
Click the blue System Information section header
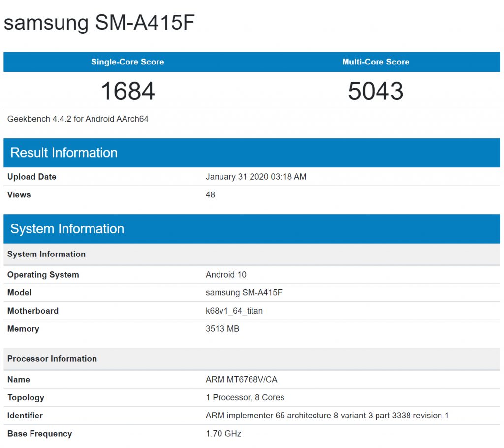tap(67, 229)
